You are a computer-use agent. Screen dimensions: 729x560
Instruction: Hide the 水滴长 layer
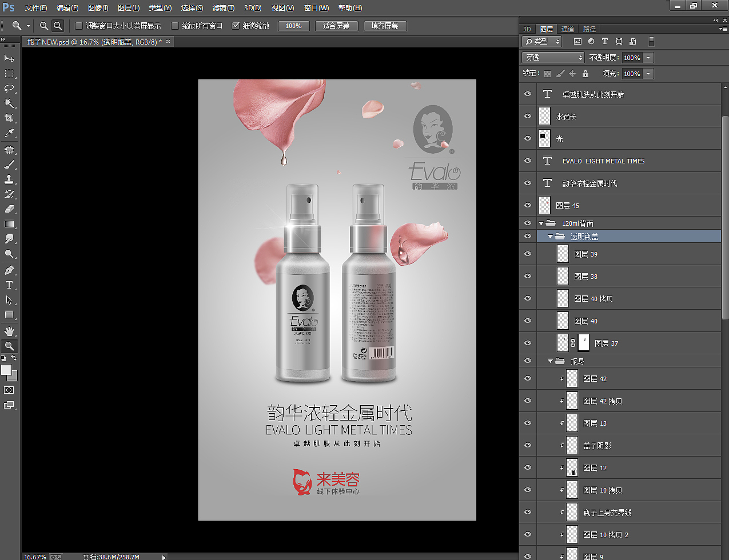(528, 116)
